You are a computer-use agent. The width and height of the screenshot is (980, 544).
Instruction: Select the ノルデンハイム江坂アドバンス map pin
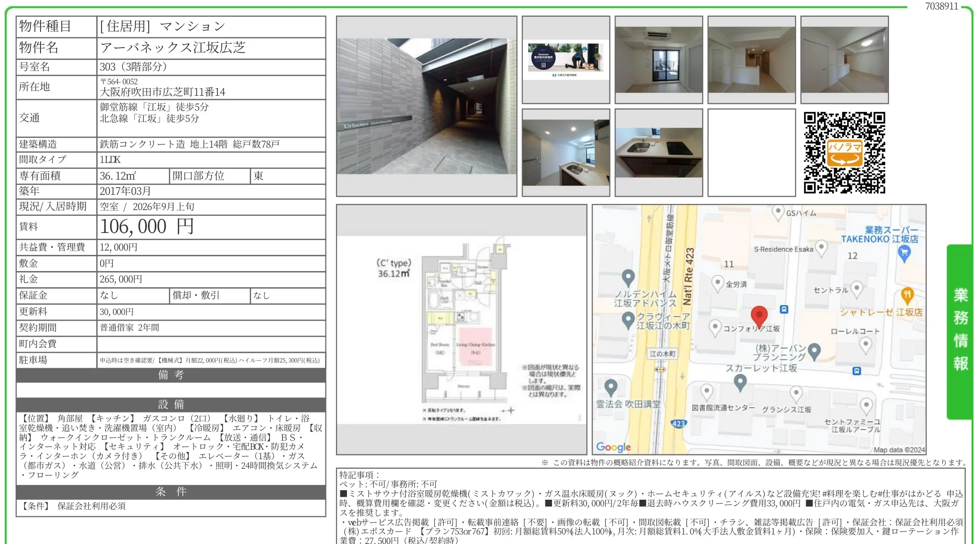point(628,278)
